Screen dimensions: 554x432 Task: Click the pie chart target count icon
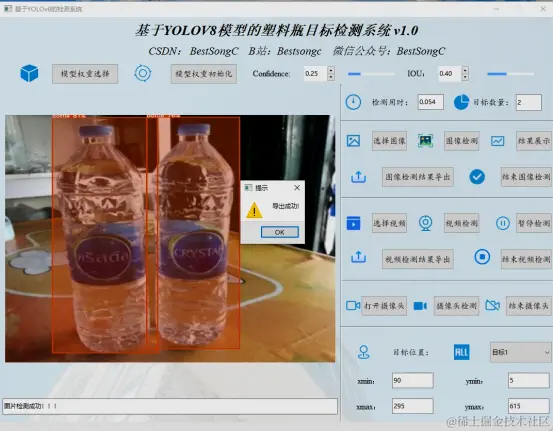tap(461, 102)
